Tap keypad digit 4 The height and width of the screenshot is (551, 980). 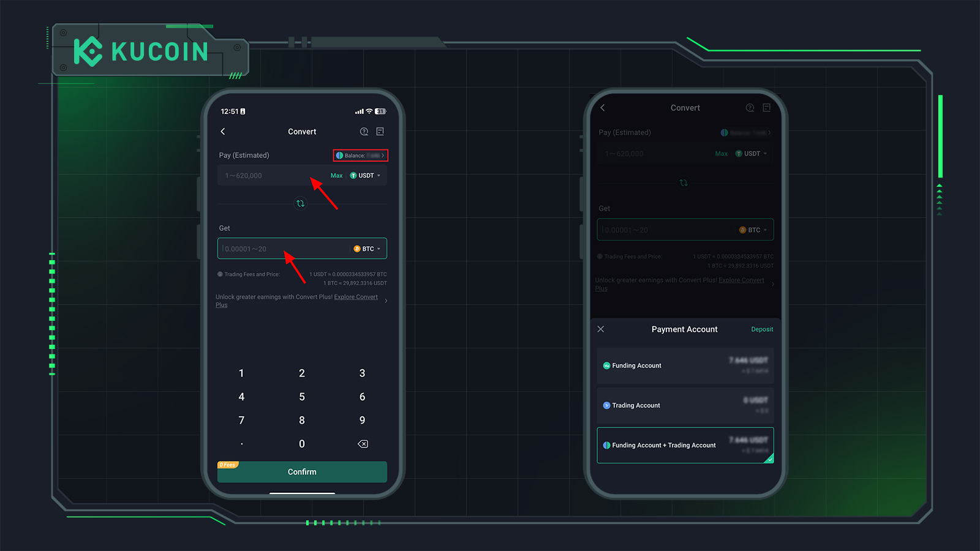point(241,397)
